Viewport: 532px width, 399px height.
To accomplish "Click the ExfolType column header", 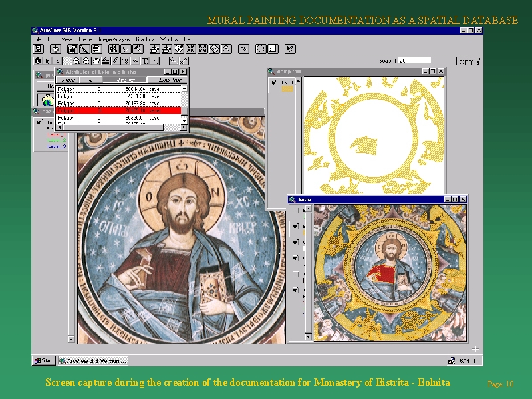I will pos(168,80).
